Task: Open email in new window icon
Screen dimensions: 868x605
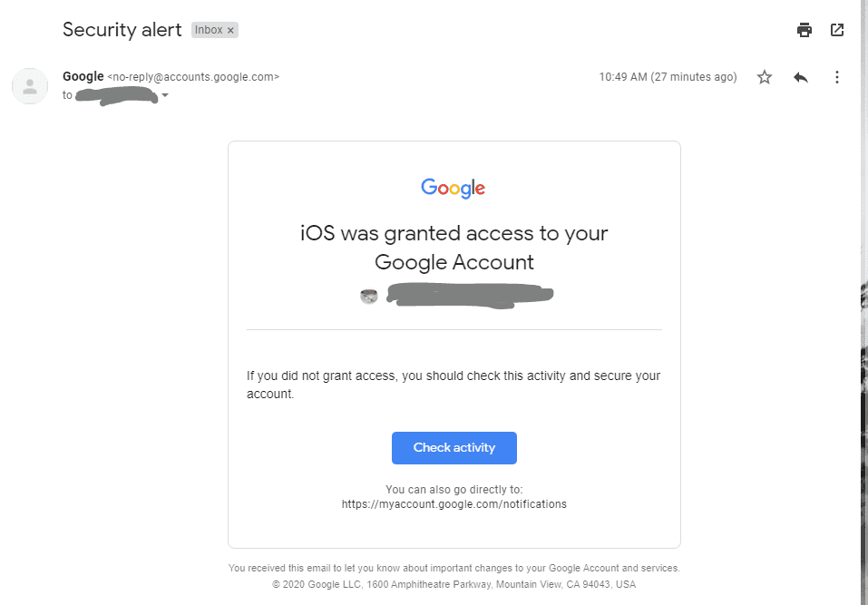Action: tap(837, 30)
